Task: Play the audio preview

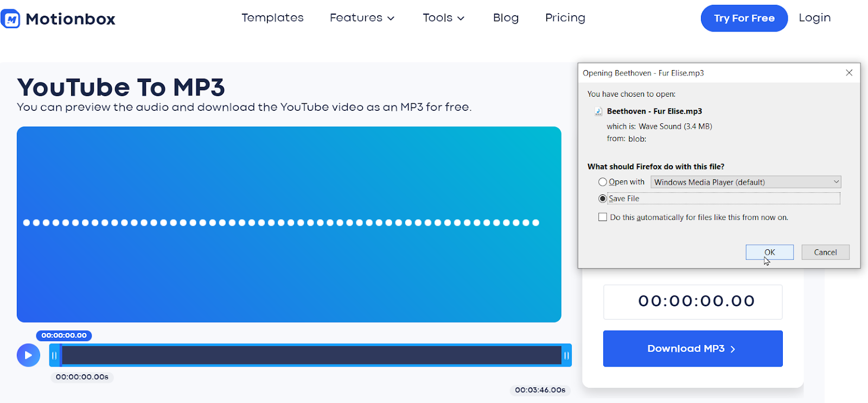Action: point(28,355)
